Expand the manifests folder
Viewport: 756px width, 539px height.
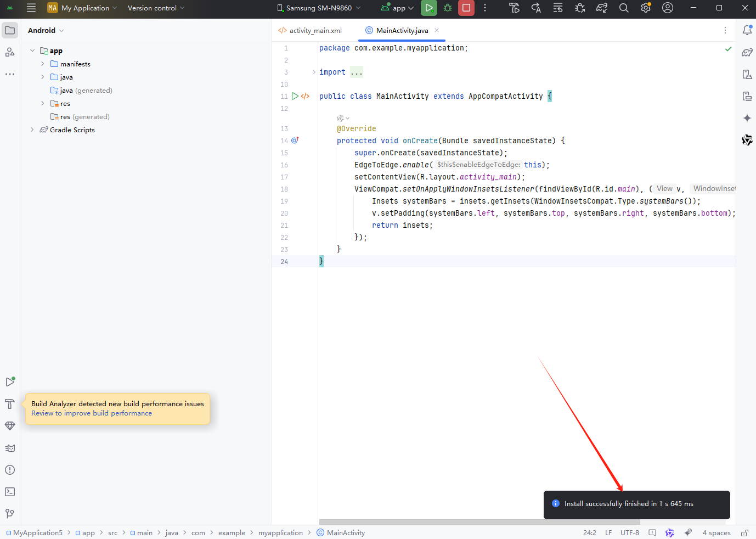click(42, 64)
